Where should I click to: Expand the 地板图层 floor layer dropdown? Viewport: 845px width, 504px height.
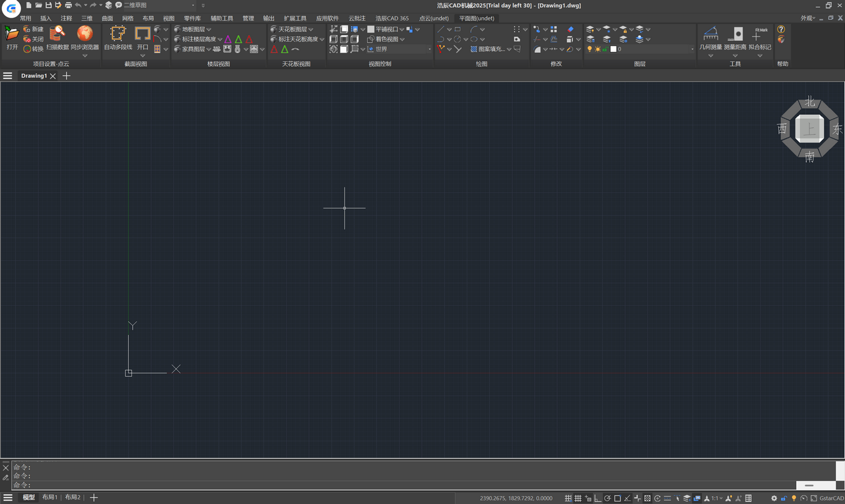(x=209, y=29)
